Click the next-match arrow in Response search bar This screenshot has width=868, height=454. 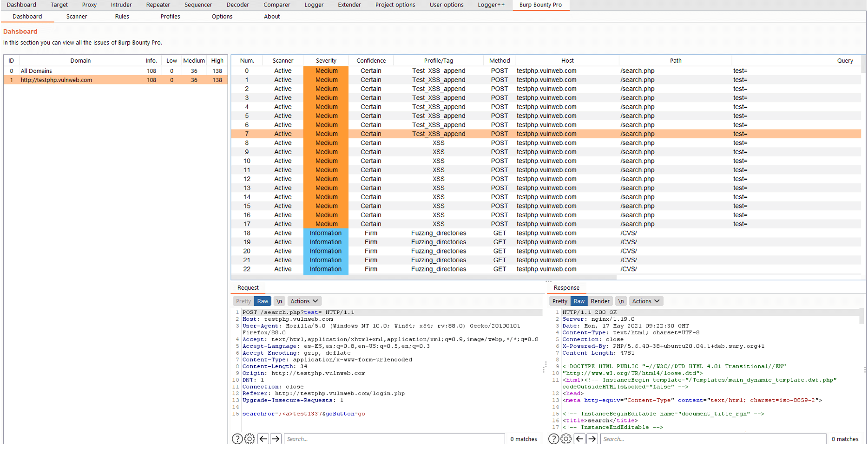click(x=592, y=438)
